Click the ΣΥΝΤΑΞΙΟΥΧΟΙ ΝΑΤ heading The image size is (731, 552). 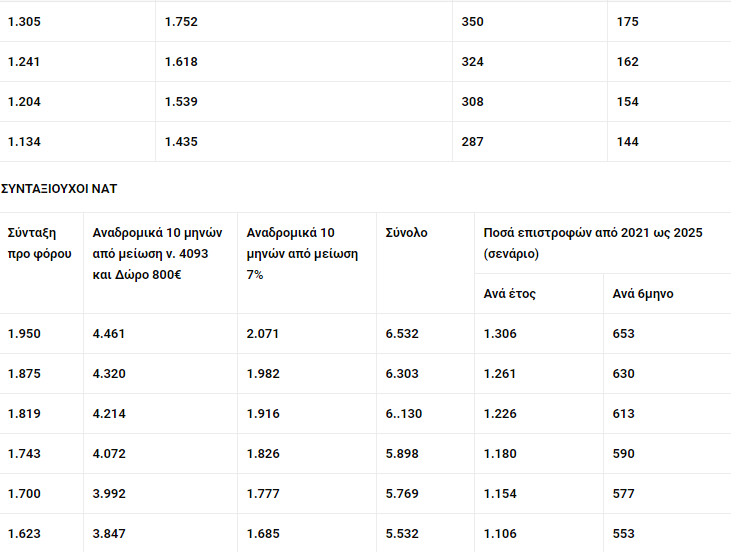59,189
